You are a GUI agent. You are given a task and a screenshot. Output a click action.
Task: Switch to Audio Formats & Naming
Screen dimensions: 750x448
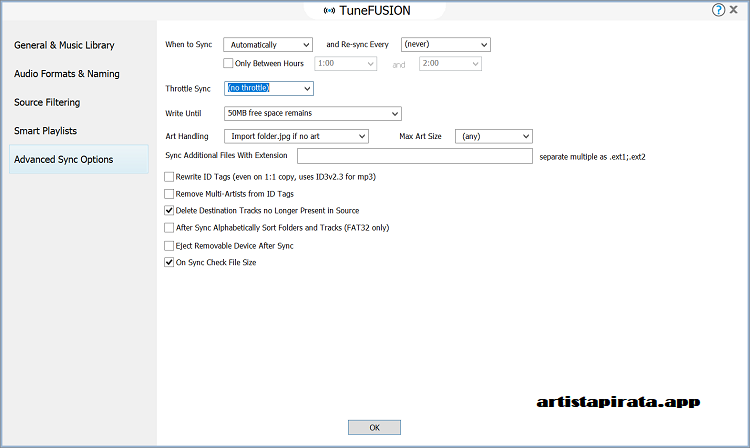66,74
